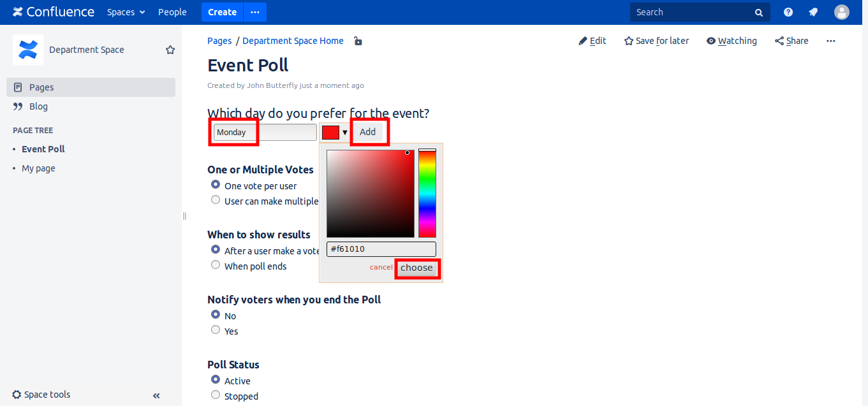Screen dimensions: 868x406
Task: Set Poll Status to Stopped
Action: pyautogui.click(x=216, y=395)
